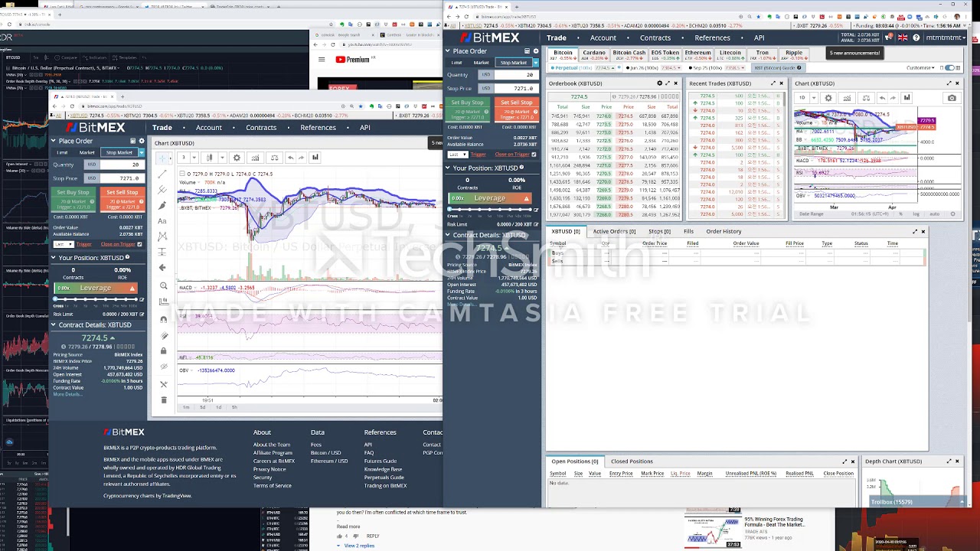This screenshot has height=551, width=980.
Task: Open the Customise dropdown
Action: click(x=922, y=68)
